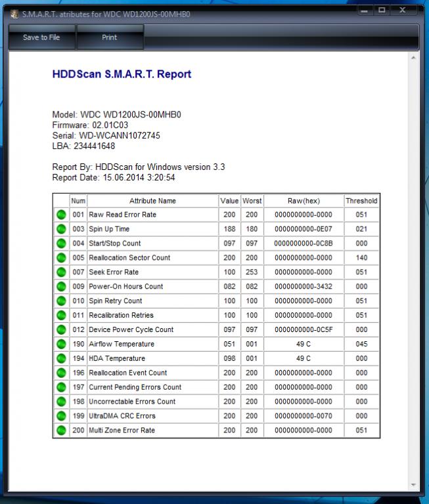Click the Attribute Name column header
The image size is (429, 504).
point(152,201)
